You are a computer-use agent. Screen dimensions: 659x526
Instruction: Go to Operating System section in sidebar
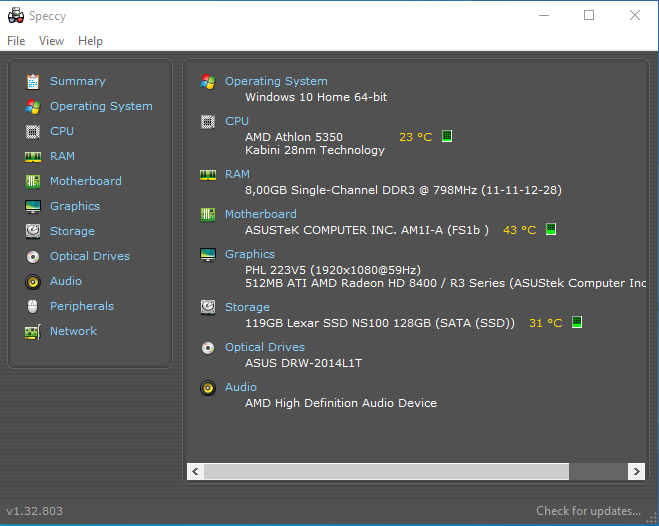(101, 106)
